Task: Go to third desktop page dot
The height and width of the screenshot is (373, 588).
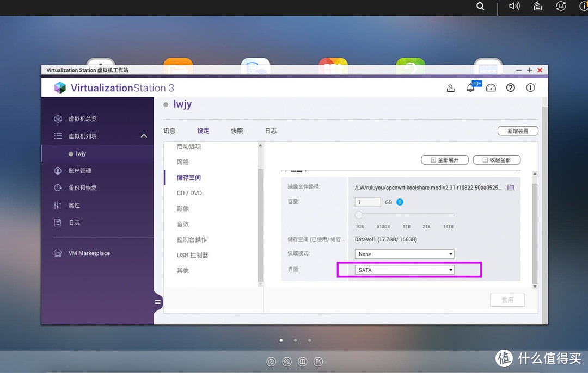Action: [309, 340]
